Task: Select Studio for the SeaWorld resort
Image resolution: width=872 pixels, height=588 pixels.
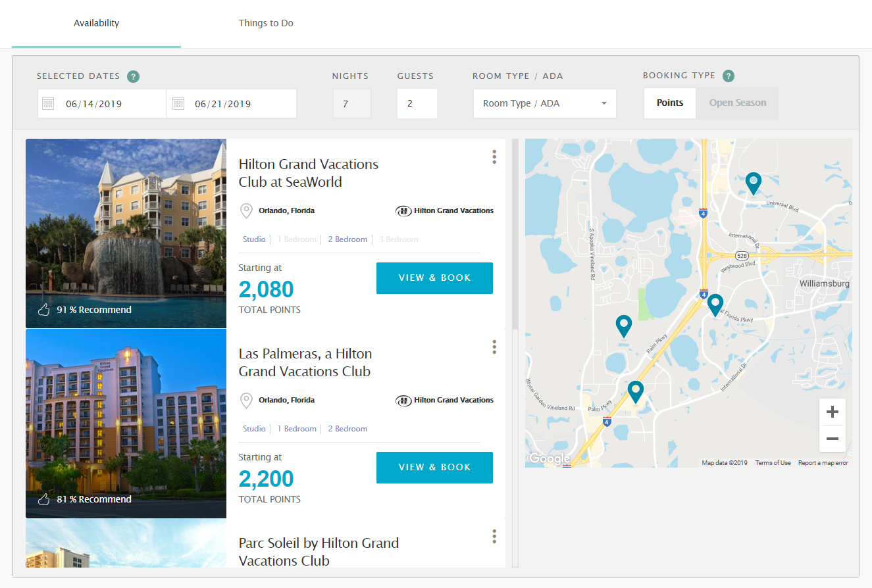Action: [x=254, y=239]
